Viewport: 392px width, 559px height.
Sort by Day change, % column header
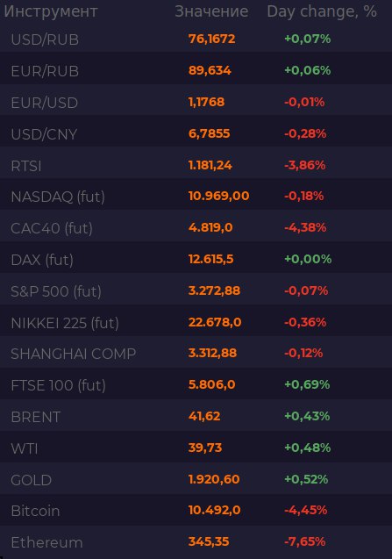322,11
